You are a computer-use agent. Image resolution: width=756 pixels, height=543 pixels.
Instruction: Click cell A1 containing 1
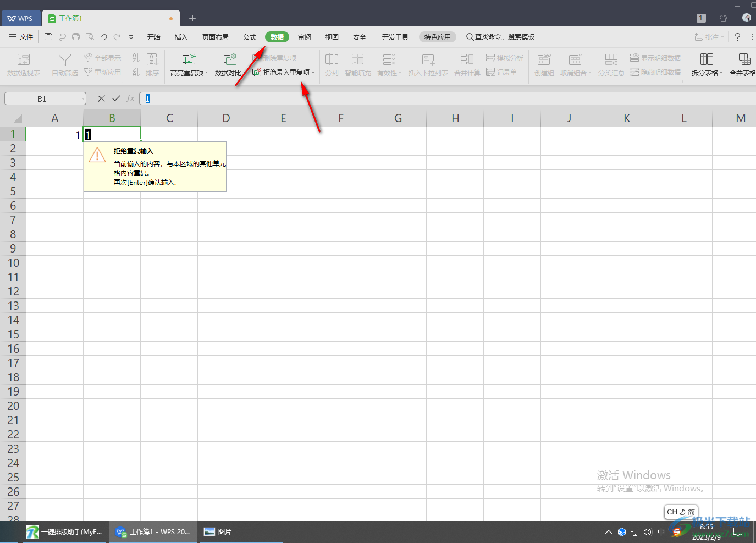pos(54,134)
